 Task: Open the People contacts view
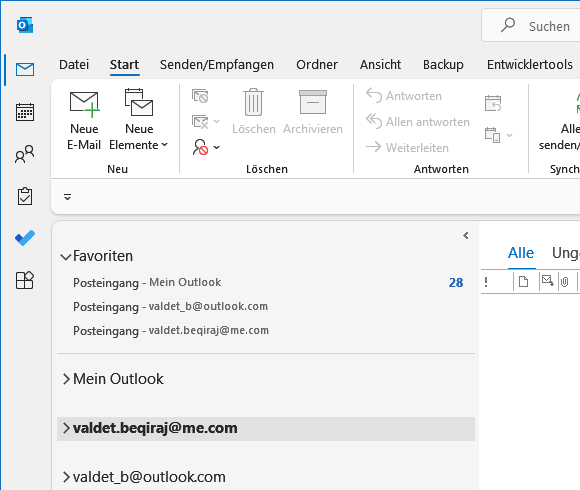[x=25, y=154]
